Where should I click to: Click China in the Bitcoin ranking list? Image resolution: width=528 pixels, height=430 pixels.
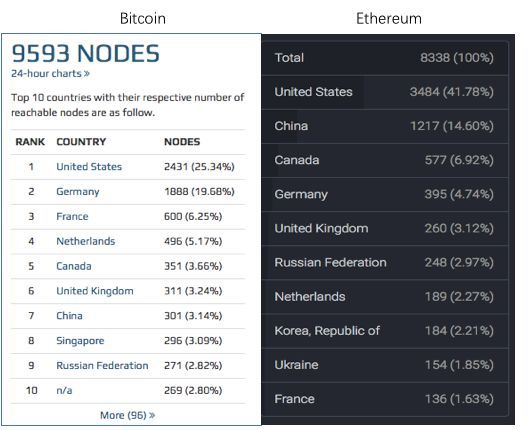69,316
